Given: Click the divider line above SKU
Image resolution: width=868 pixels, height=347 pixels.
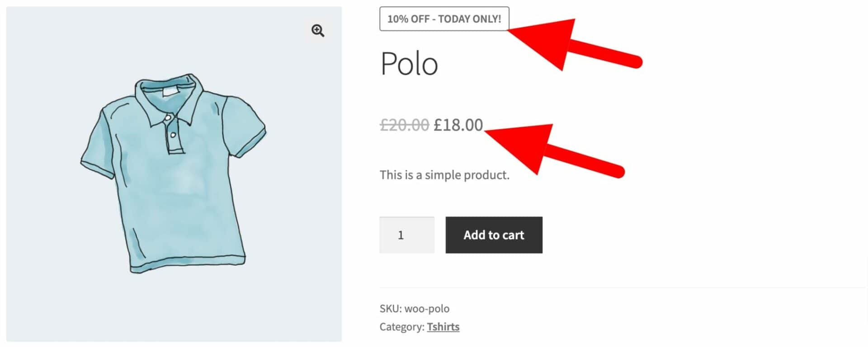Looking at the screenshot, I should (622, 287).
